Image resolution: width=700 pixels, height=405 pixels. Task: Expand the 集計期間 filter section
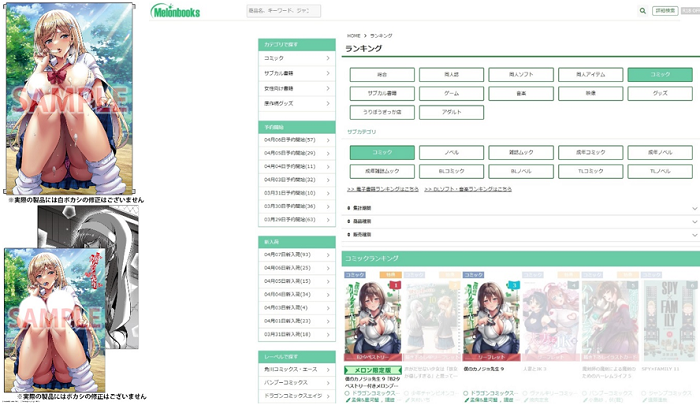point(521,209)
